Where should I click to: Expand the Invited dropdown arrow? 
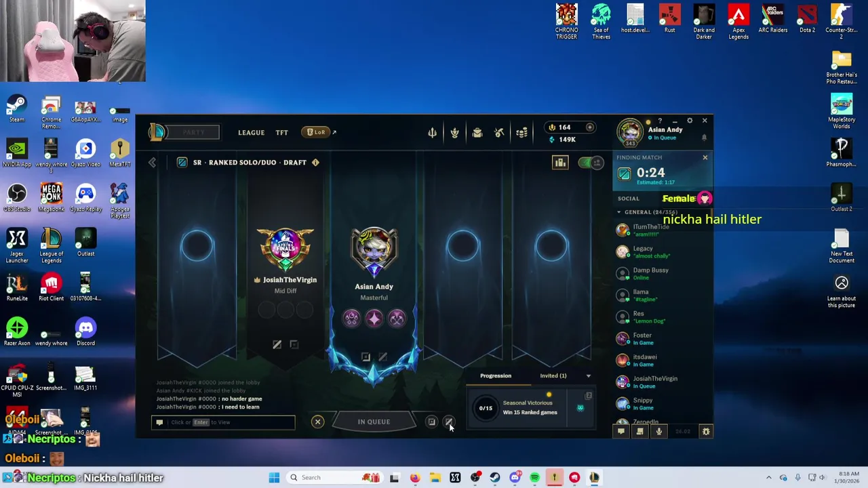588,376
